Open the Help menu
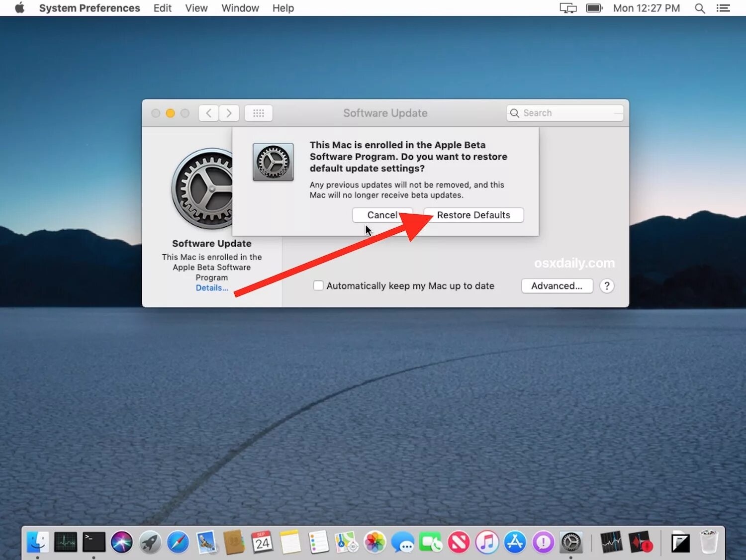The image size is (746, 560). coord(283,8)
